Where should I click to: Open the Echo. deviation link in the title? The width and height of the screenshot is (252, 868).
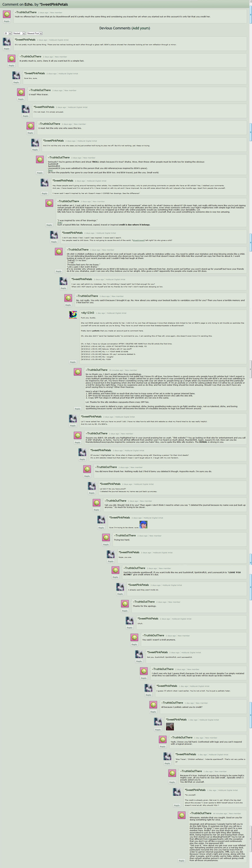(28, 4)
